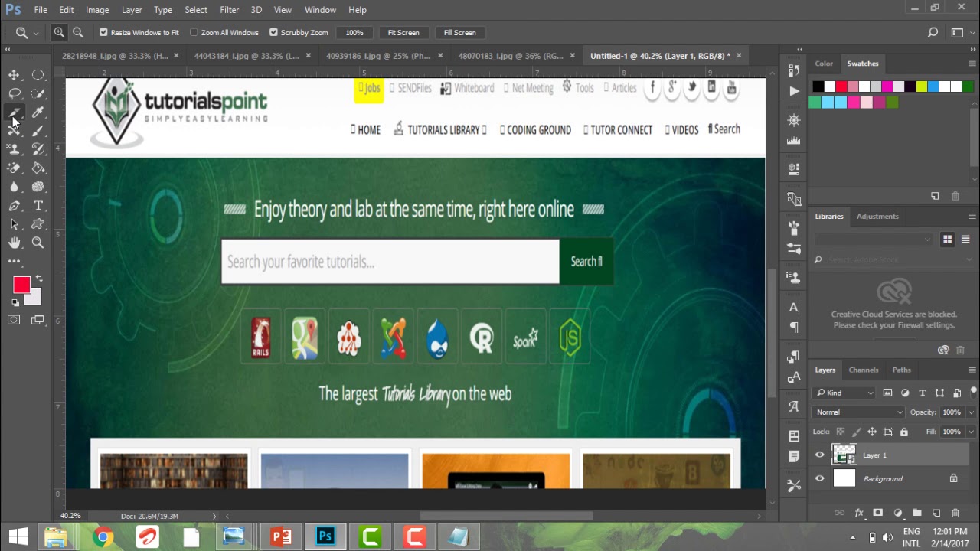Screen dimensions: 980x551
Task: Click the Fill Screen button
Action: tap(459, 32)
